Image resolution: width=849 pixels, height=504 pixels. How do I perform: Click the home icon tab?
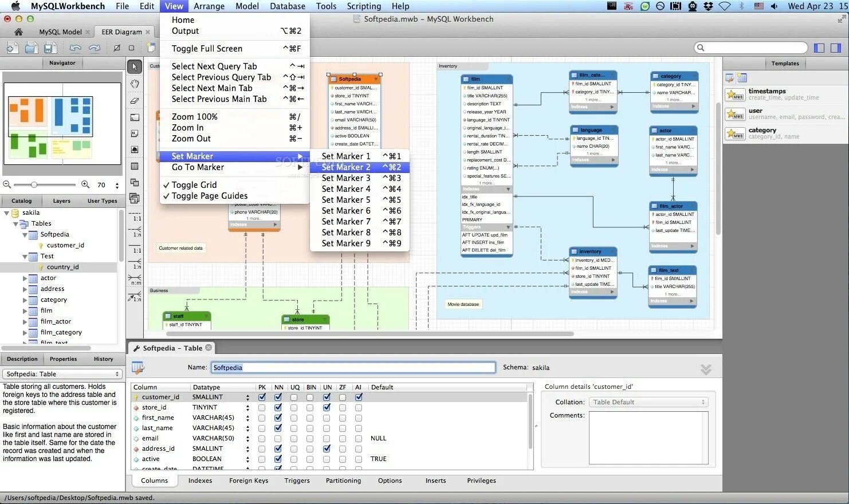pyautogui.click(x=18, y=32)
